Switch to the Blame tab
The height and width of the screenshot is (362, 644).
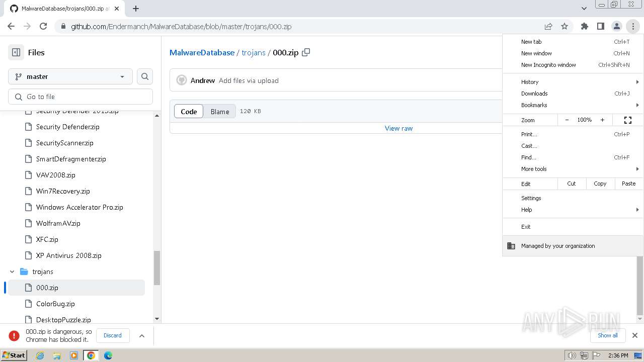point(220,112)
